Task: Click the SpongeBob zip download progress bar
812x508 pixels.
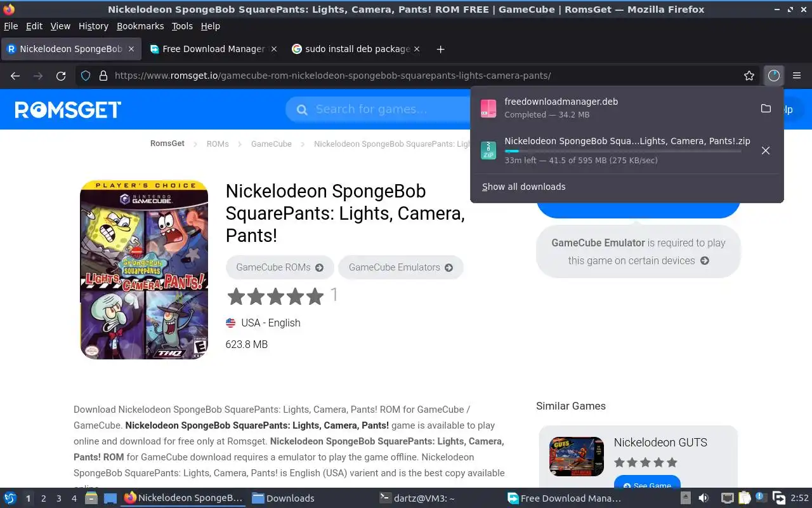Action: pyautogui.click(x=623, y=151)
